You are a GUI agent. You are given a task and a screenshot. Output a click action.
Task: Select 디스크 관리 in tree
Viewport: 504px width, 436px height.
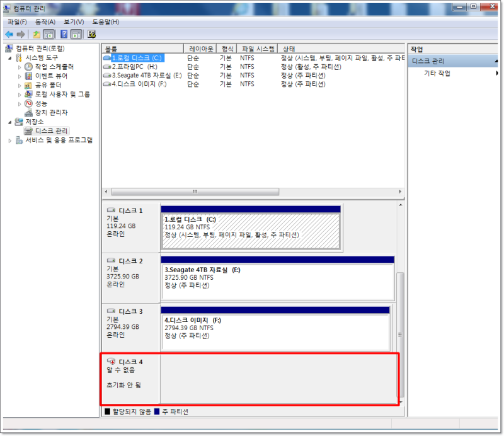(51, 131)
